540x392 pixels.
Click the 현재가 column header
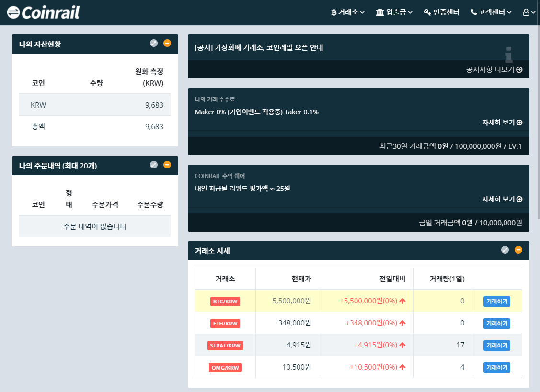301,279
